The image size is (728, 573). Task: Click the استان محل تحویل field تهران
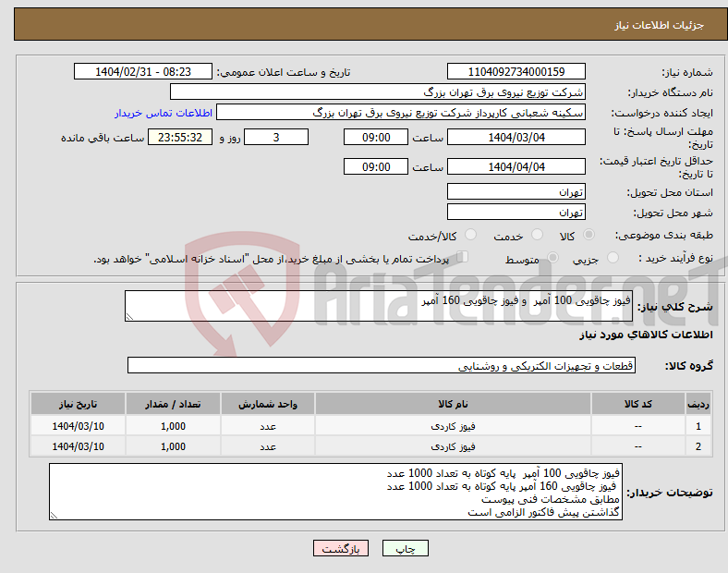coord(516,191)
